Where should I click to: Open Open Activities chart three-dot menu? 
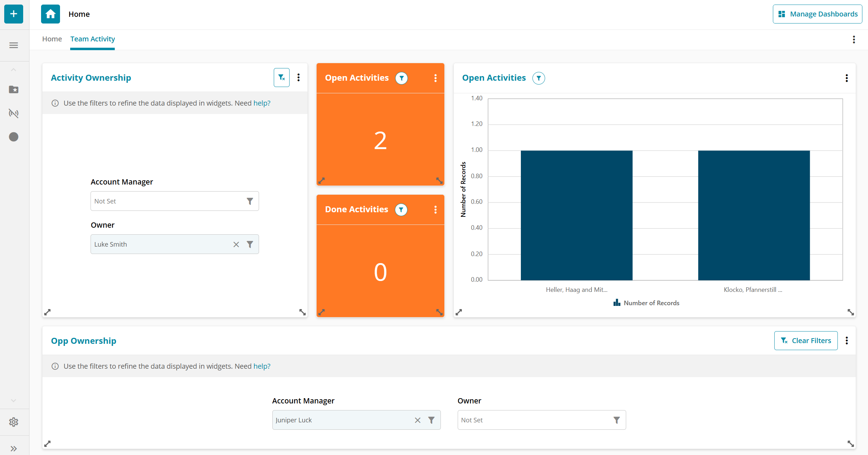click(x=847, y=78)
